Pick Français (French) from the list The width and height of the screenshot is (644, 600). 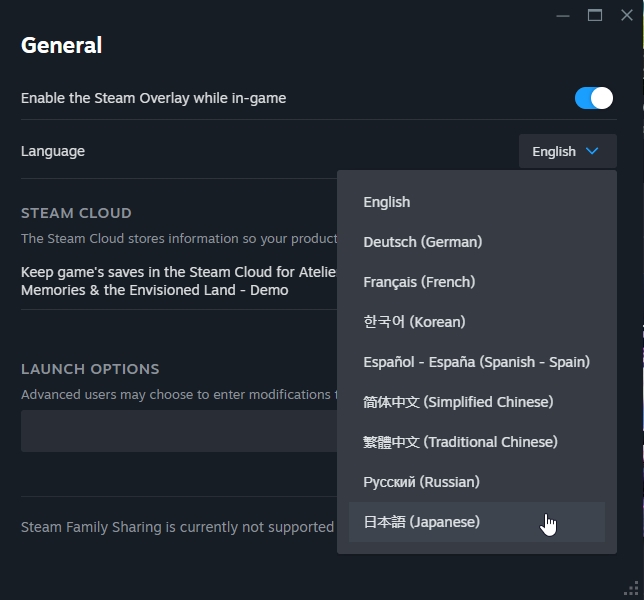(419, 282)
